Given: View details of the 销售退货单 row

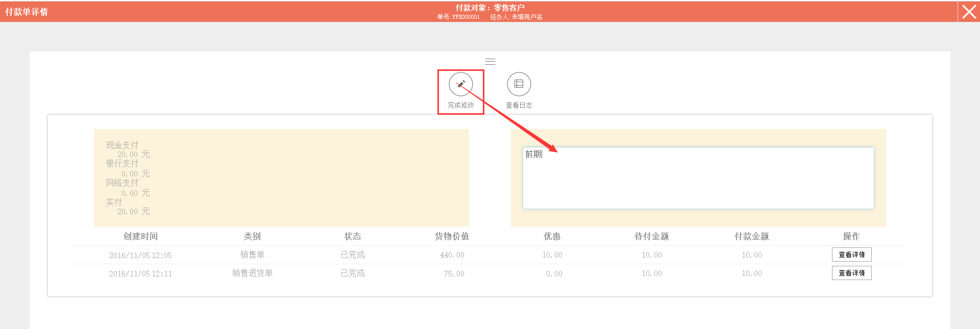Looking at the screenshot, I should click(851, 273).
